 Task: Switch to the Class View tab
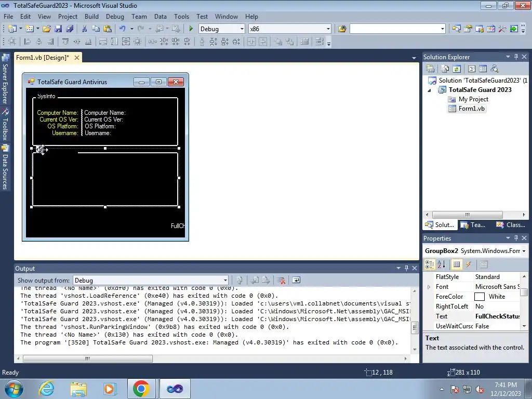[511, 224]
